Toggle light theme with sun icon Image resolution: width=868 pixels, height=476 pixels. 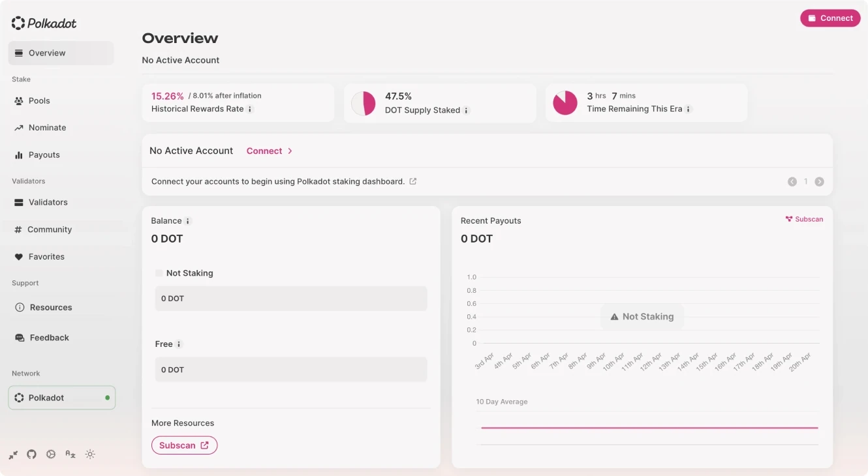(90, 454)
